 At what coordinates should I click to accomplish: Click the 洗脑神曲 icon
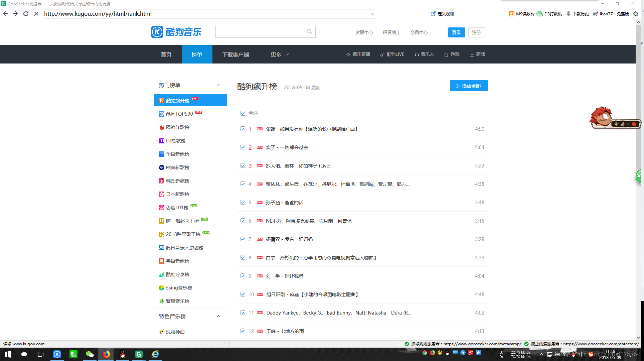click(162, 332)
